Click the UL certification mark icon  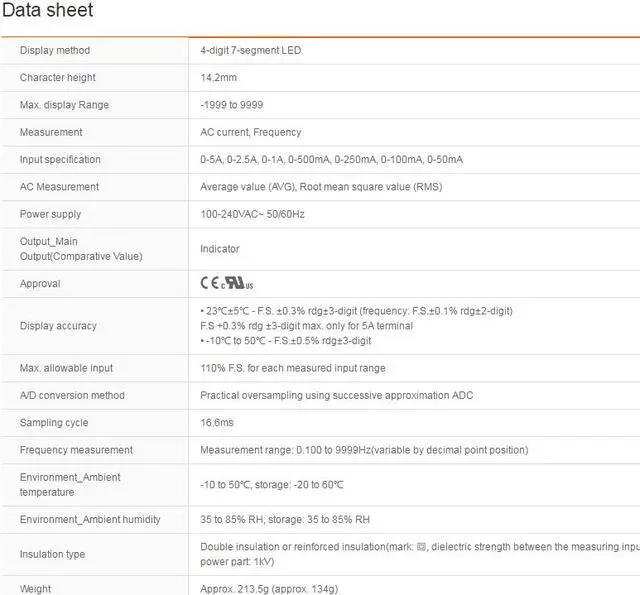point(235,284)
